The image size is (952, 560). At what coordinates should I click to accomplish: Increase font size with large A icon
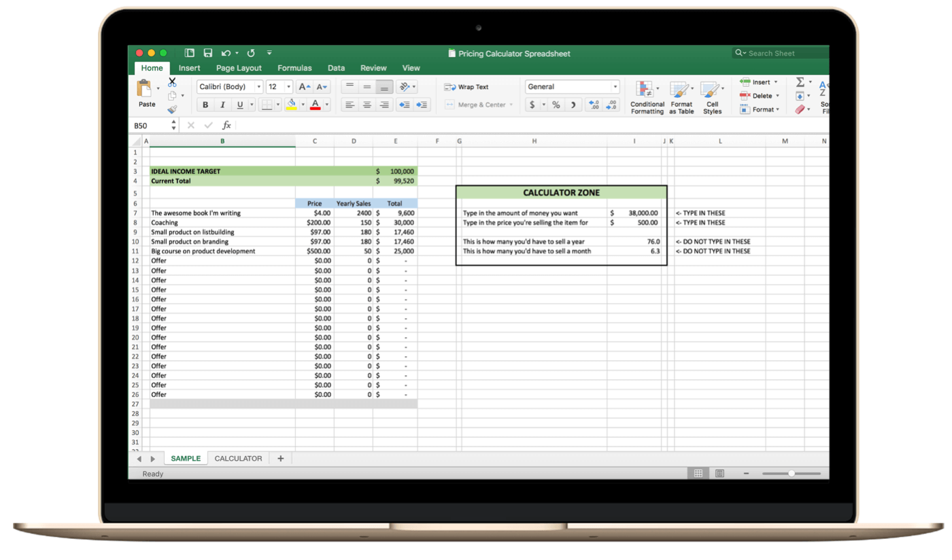305,87
